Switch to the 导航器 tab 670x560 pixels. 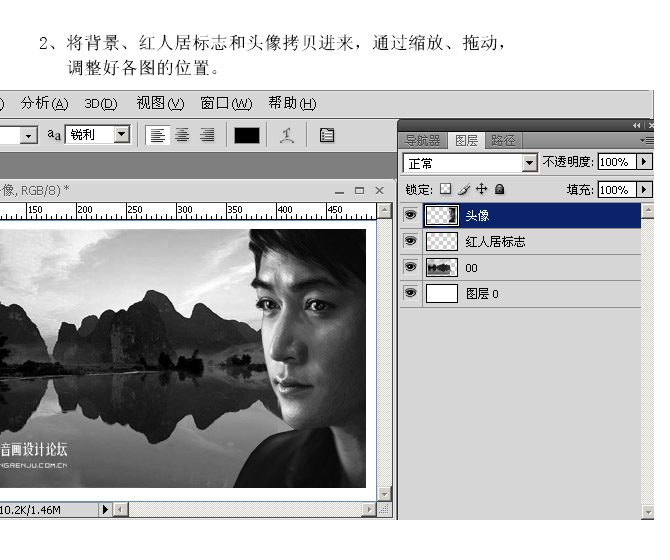point(422,141)
